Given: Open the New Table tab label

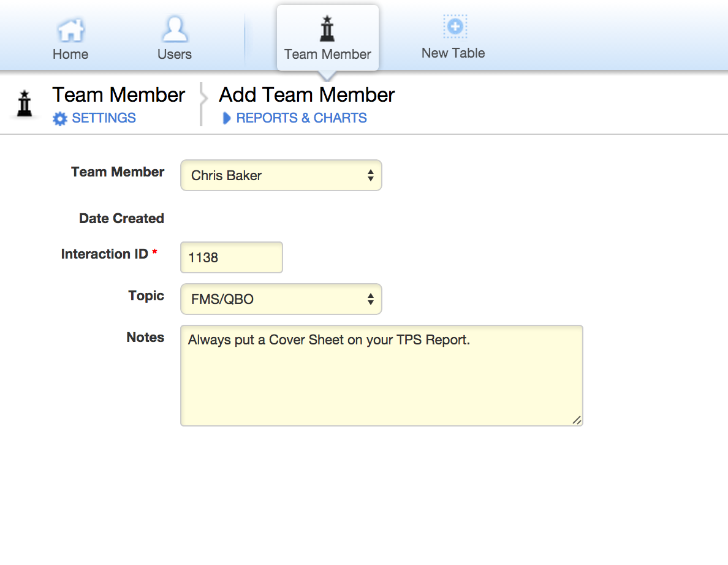Looking at the screenshot, I should (453, 53).
